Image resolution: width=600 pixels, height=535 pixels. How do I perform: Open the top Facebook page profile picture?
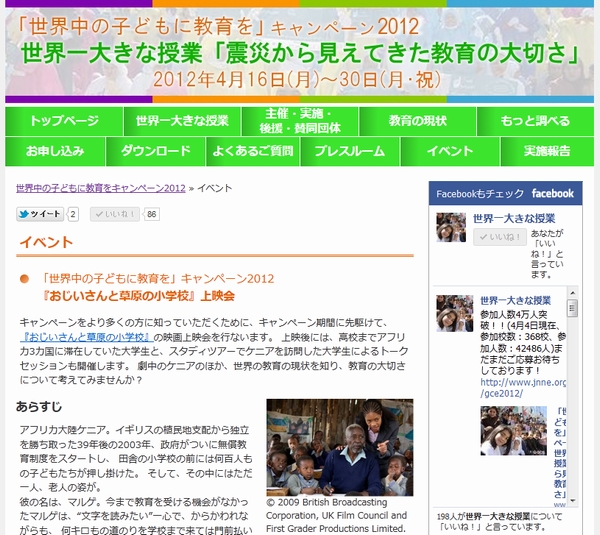tap(451, 227)
